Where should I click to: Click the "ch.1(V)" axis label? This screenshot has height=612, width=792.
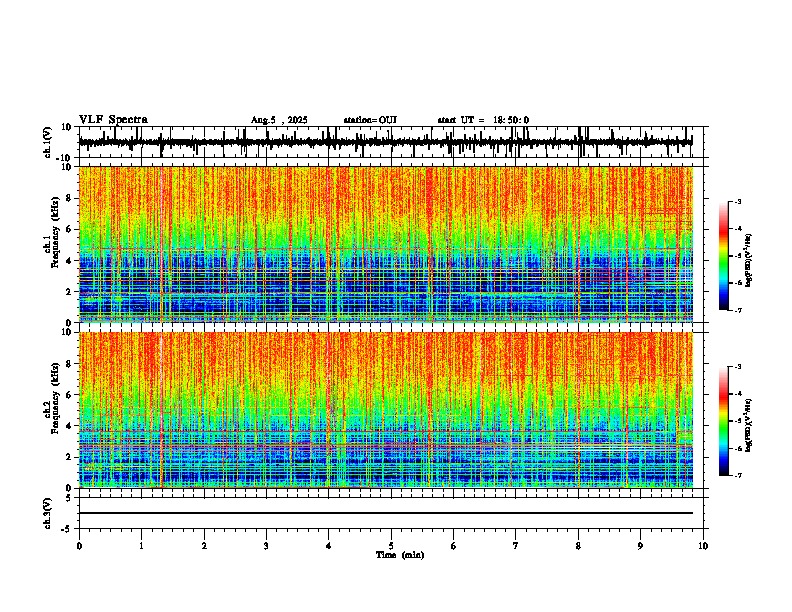pyautogui.click(x=48, y=142)
